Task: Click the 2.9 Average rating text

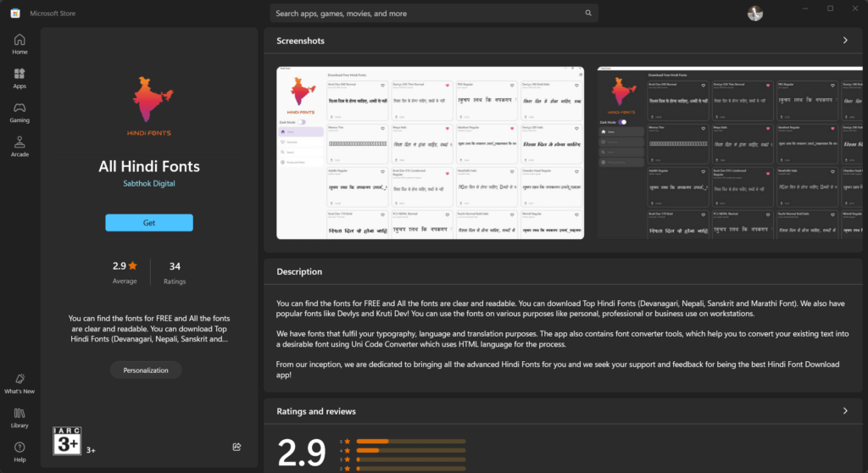Action: coord(125,272)
